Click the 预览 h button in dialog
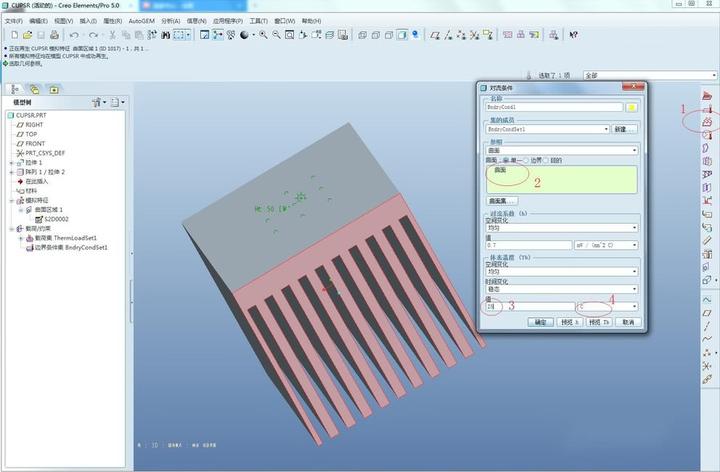 570,322
